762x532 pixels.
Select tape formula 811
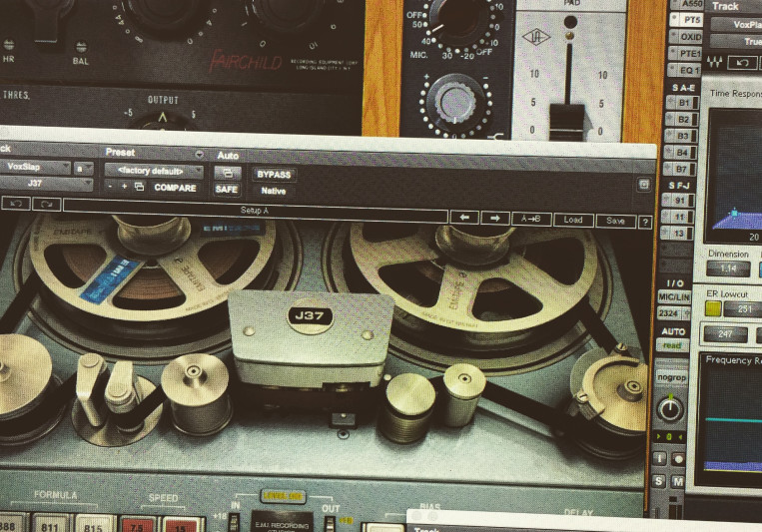point(50,524)
